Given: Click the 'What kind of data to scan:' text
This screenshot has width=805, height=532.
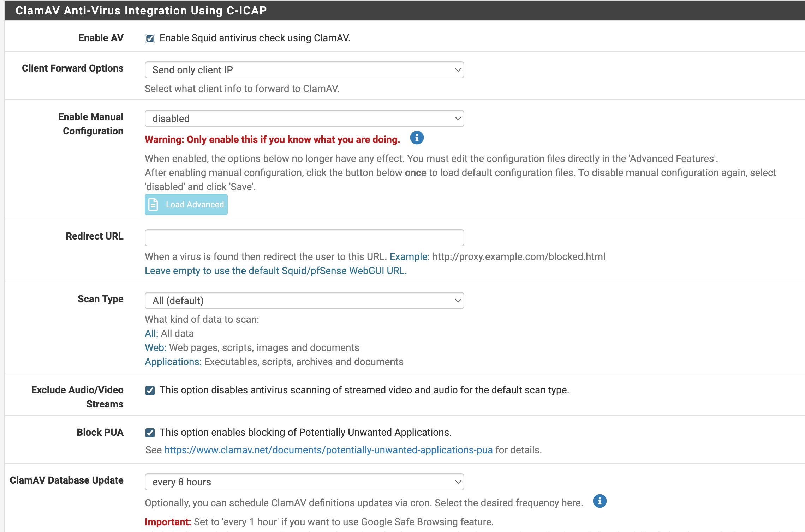Looking at the screenshot, I should pos(202,320).
